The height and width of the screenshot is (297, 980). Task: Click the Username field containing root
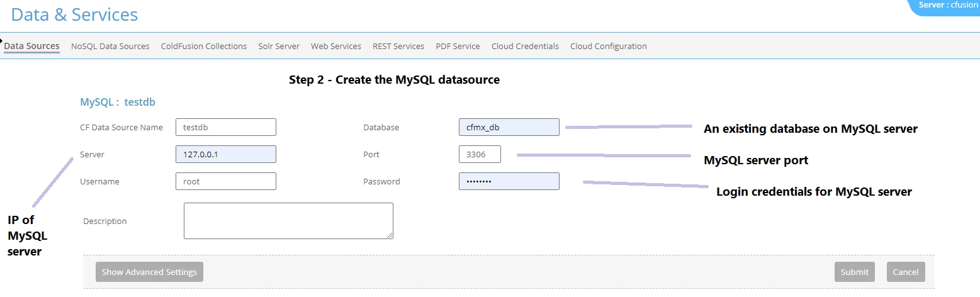click(x=226, y=181)
